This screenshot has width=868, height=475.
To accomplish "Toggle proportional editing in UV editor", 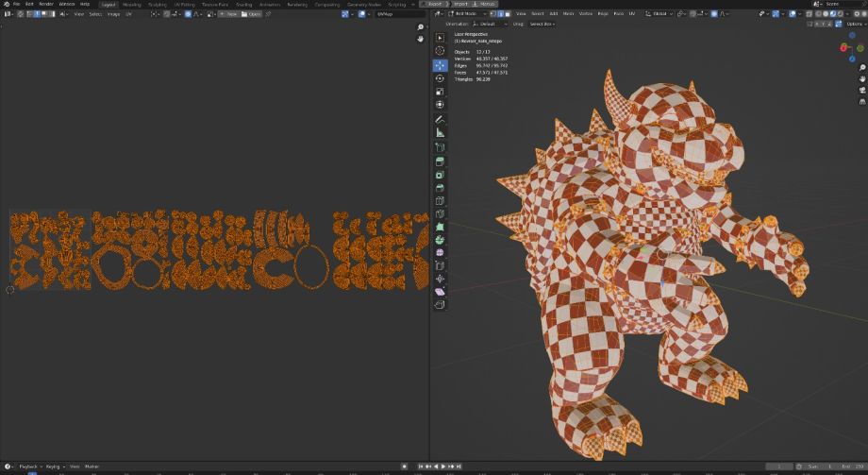I will [x=188, y=14].
